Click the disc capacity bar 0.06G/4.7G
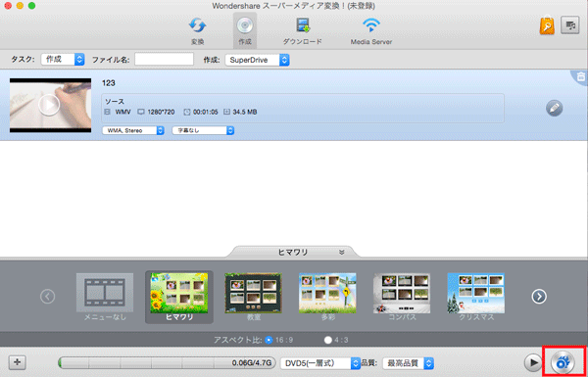This screenshot has height=377, width=588. click(x=167, y=362)
